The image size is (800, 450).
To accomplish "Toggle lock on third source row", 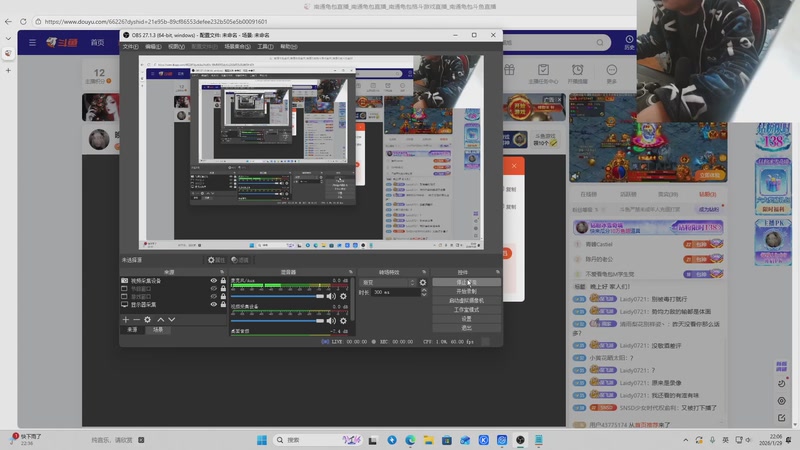I will tap(223, 296).
